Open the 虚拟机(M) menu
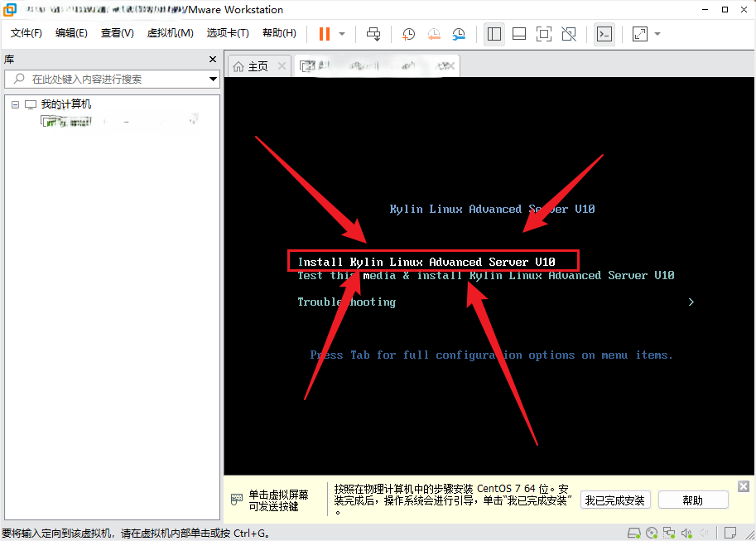This screenshot has height=541, width=756. click(171, 33)
